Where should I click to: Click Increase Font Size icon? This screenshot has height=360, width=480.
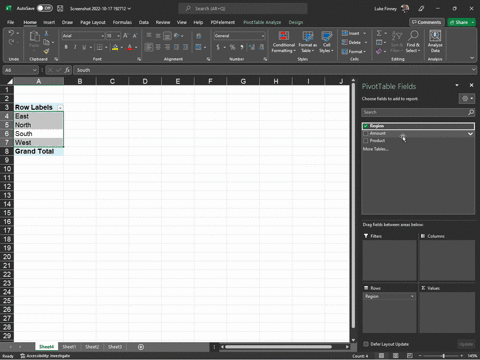click(126, 36)
